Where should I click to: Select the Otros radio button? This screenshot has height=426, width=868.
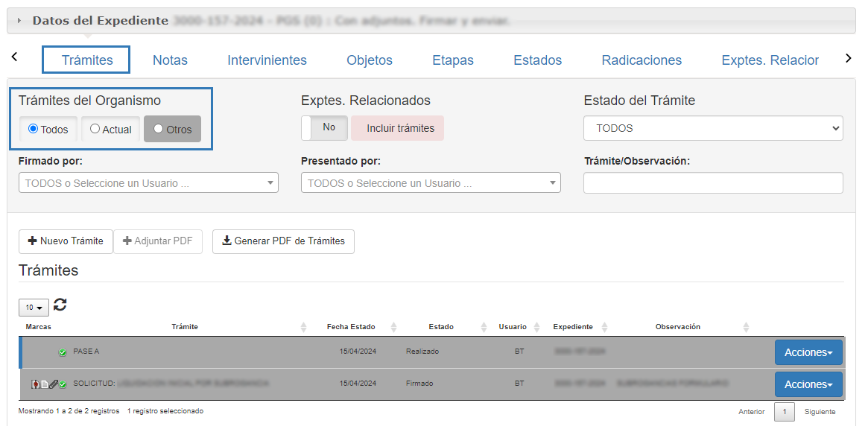[172, 130]
